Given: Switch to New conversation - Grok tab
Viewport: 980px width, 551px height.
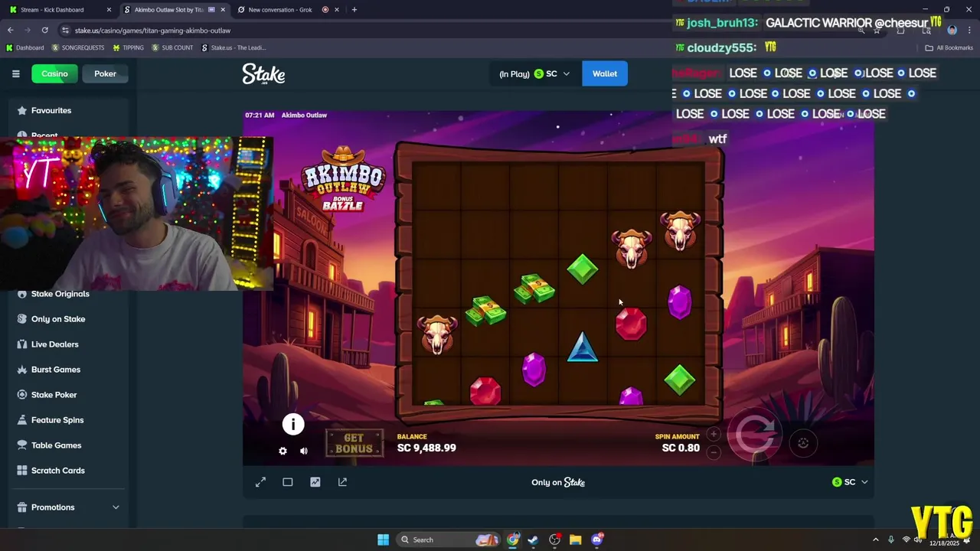Looking at the screenshot, I should point(288,10).
